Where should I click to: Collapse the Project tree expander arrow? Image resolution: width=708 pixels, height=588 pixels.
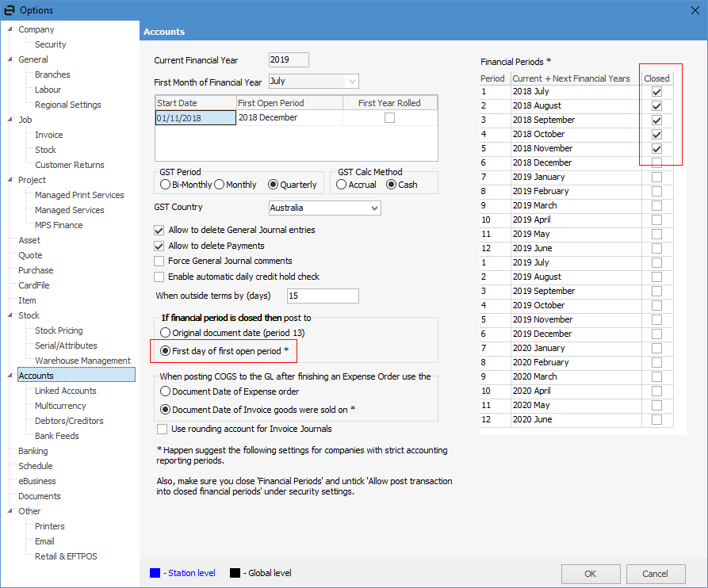click(x=10, y=180)
